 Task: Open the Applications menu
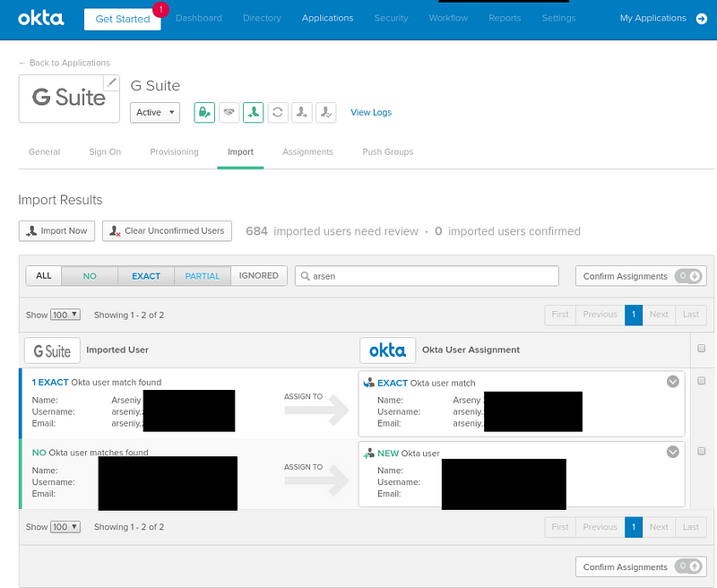327,18
